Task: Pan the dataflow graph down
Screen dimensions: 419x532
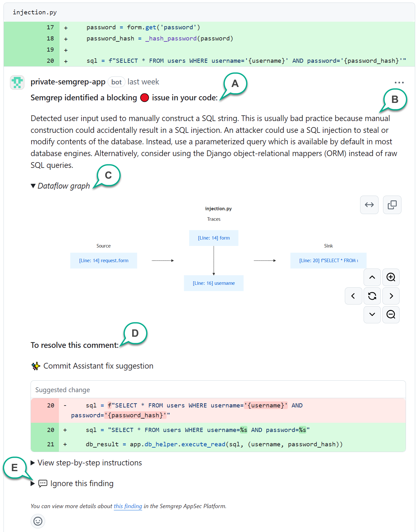Action: (x=372, y=314)
